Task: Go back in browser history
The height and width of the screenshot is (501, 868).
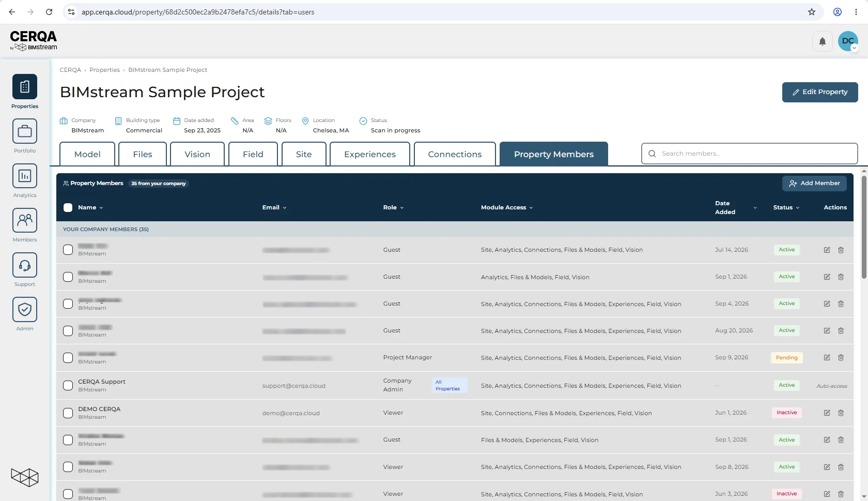Action: [12, 12]
